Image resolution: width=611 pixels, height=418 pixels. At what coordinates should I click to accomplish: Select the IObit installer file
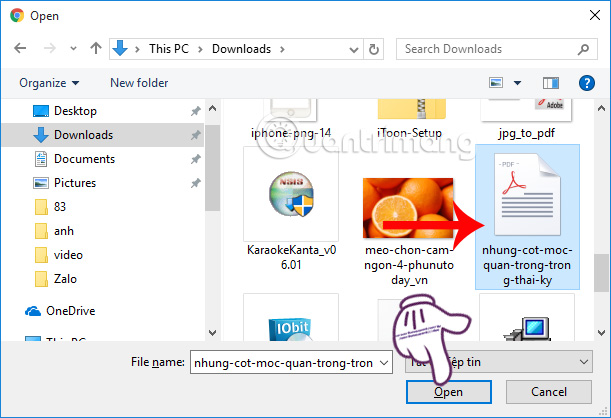tap(291, 317)
